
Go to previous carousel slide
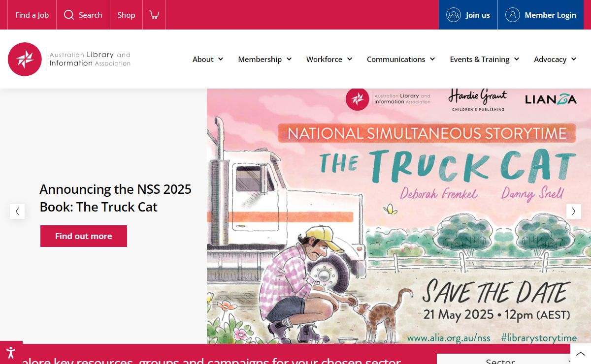pos(17,212)
